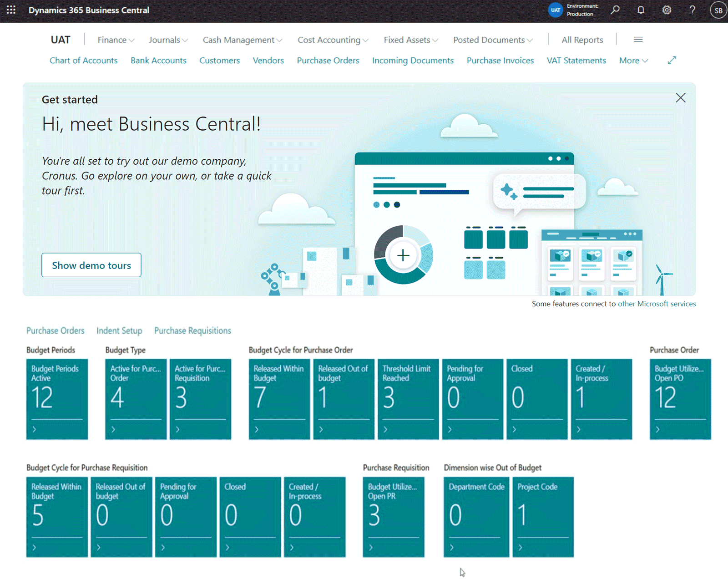
Task: Open the notifications bell
Action: pyautogui.click(x=641, y=10)
